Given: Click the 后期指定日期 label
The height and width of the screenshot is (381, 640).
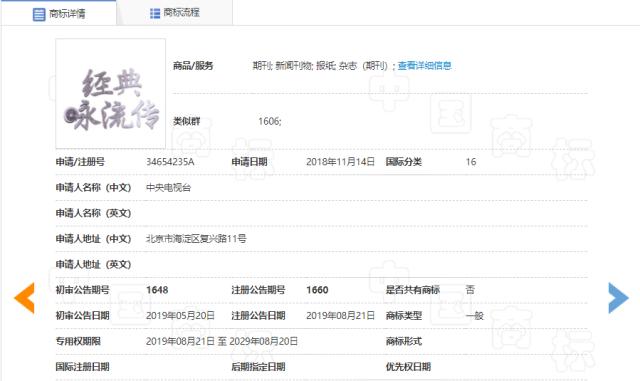Looking at the screenshot, I should click(x=258, y=367).
